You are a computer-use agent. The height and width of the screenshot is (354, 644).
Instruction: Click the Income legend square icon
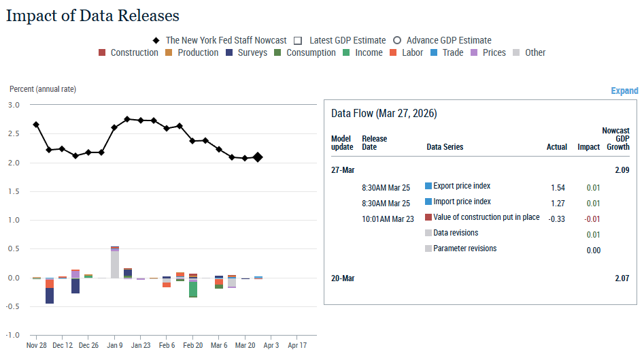click(346, 53)
